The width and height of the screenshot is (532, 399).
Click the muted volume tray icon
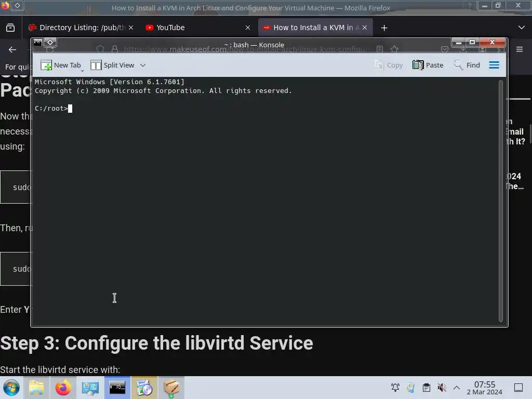442,387
